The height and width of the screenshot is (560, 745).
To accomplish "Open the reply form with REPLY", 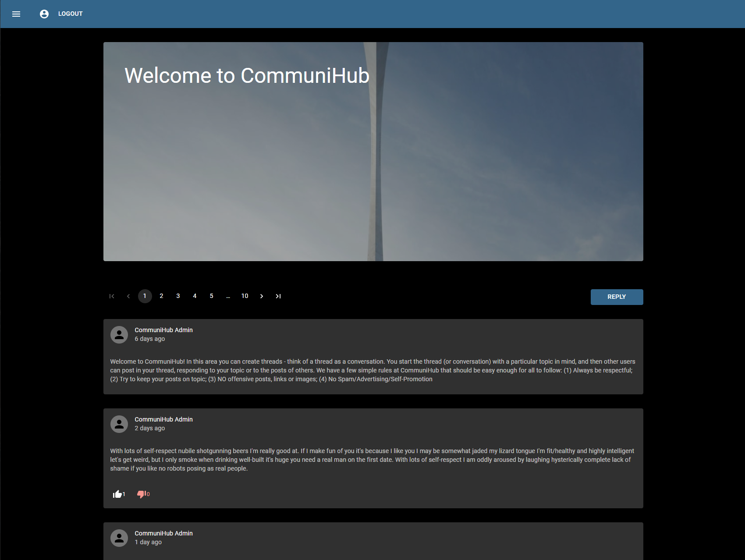I will (617, 297).
